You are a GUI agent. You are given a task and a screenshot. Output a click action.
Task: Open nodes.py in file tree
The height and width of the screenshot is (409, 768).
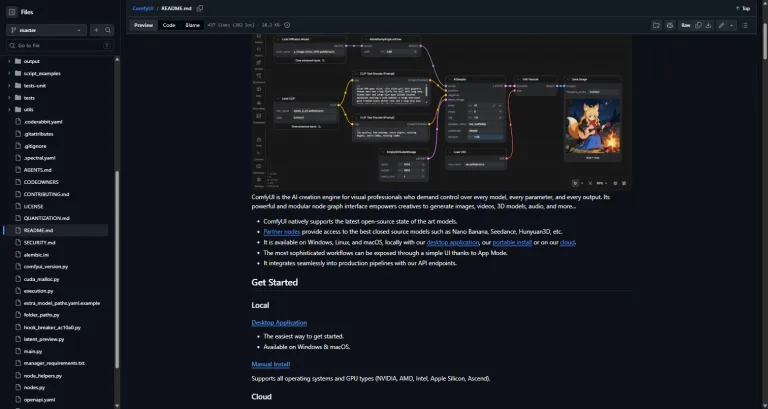[x=34, y=387]
